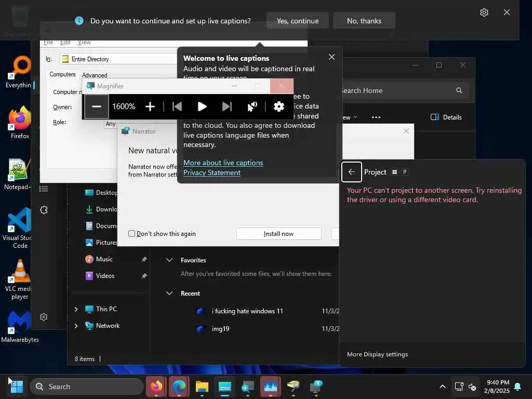Screen dimensions: 532x399
Task: Click Install now in Narrator dialog
Action: (x=278, y=233)
